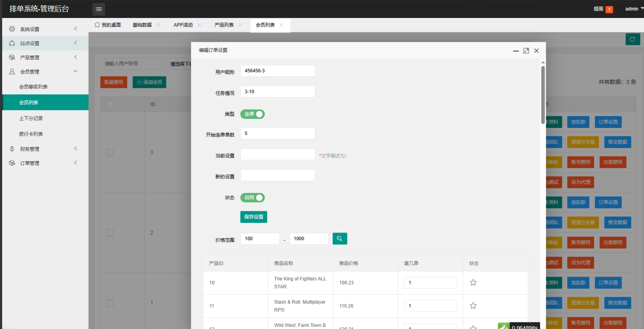Open the admin user dropdown

[634, 9]
